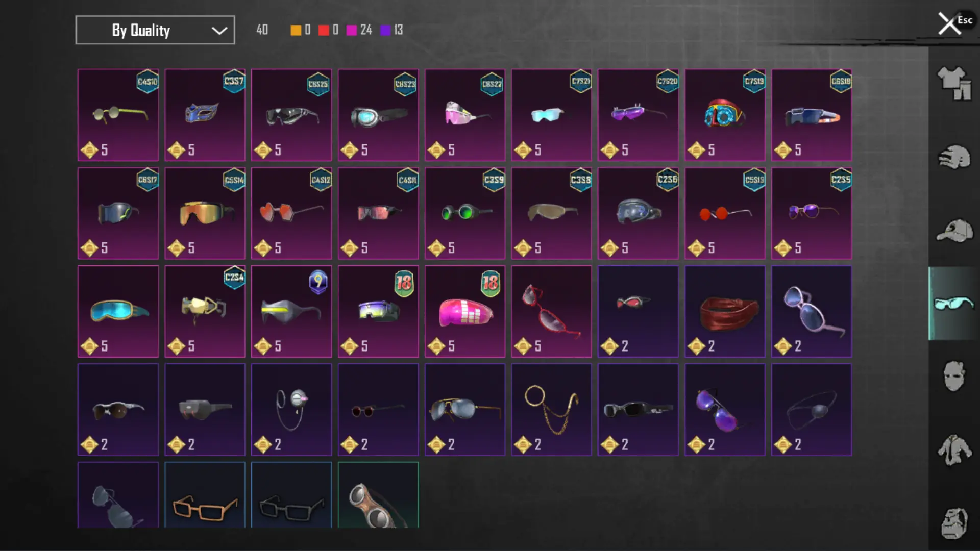
Task: Expand sort options via chevron arrow
Action: click(219, 31)
